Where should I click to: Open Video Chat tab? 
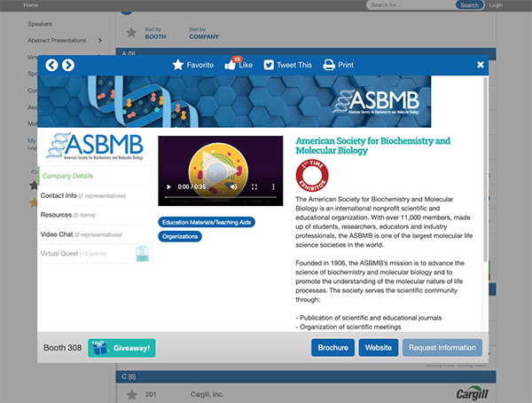[95, 234]
